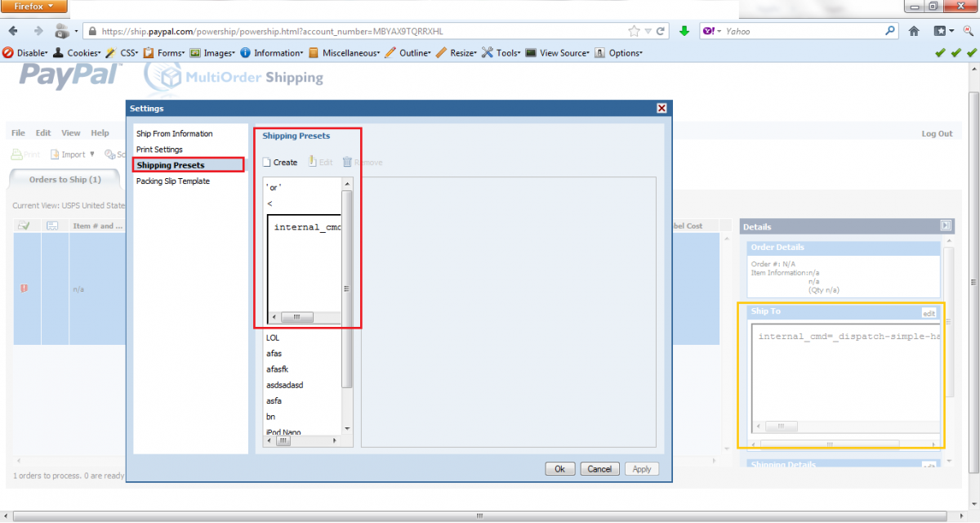The image size is (980, 523).
Task: Reload the page with the refresh icon
Action: (661, 31)
